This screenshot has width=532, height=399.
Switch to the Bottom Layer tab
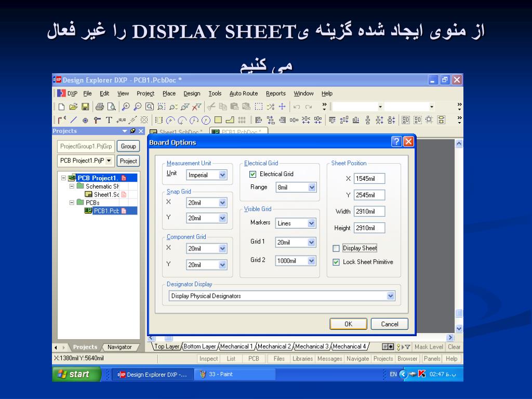click(x=199, y=347)
